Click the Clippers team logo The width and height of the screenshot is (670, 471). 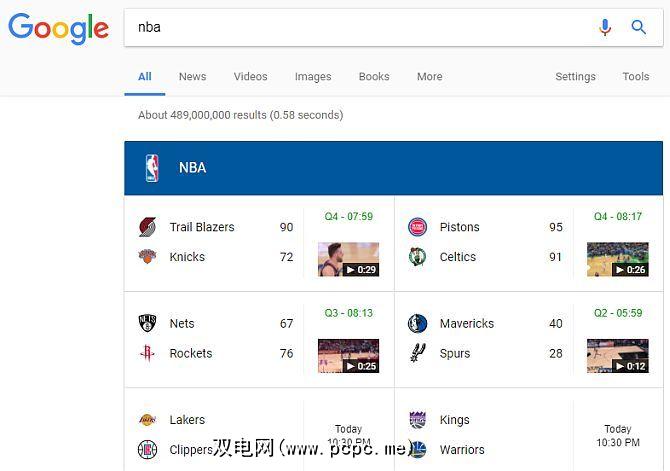(147, 450)
